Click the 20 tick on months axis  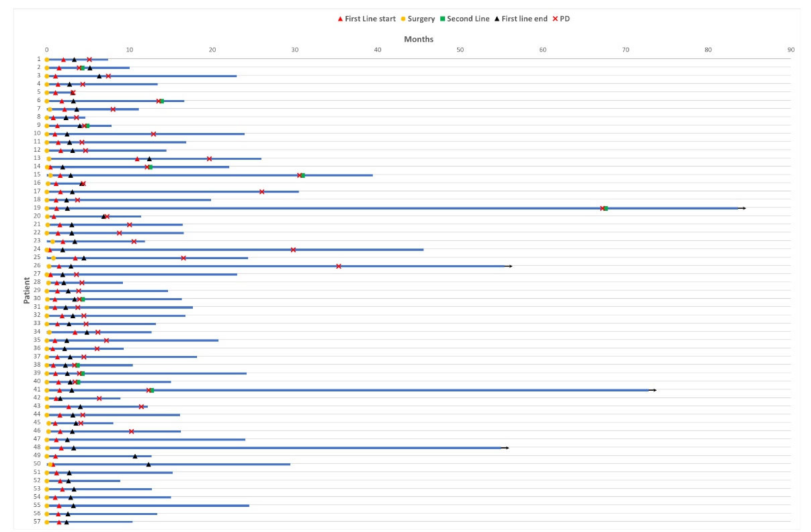[212, 49]
